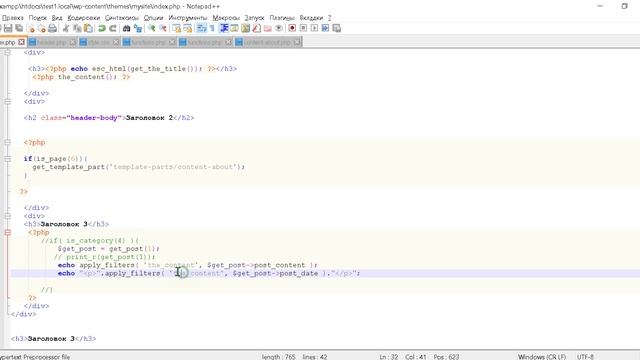Collapse the ?php block before is_page
Screen dimensions: 640x360
(x=7, y=142)
